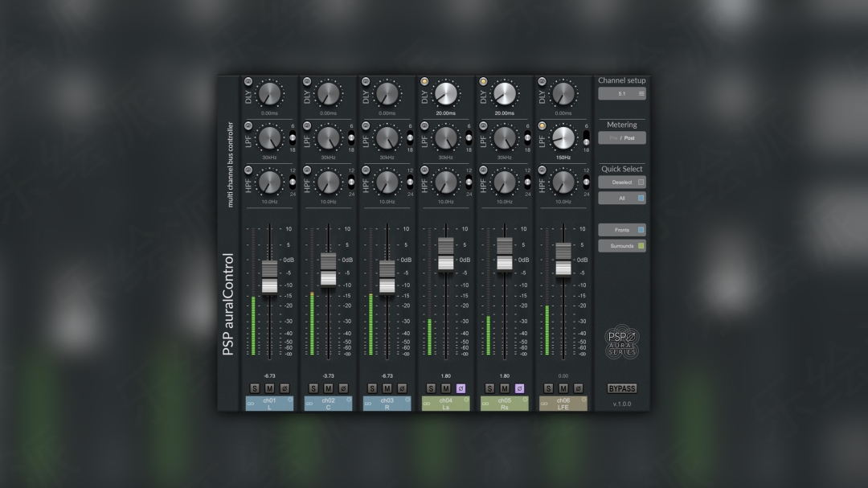Click ch05 DLY knob at 20.00ms
The width and height of the screenshot is (868, 488).
tap(504, 93)
